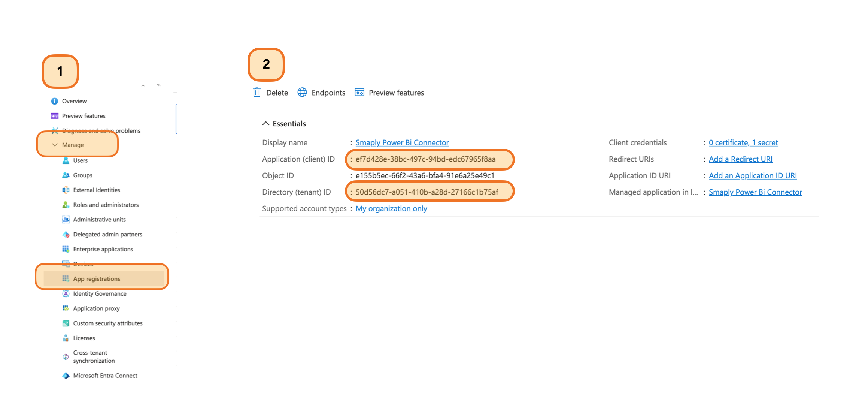The width and height of the screenshot is (868, 413).
Task: Click the Roles and administrators icon
Action: coord(66,205)
